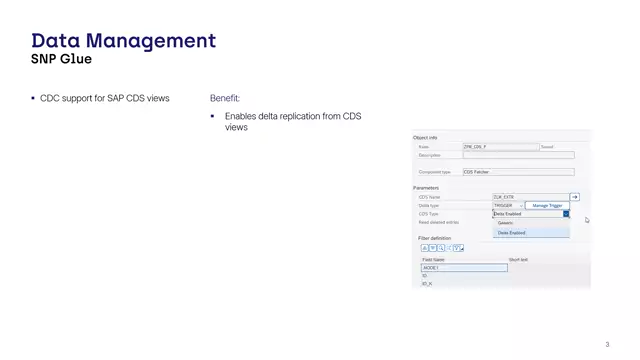
Task: Click the arrow button beside CDS Name field
Action: point(575,197)
